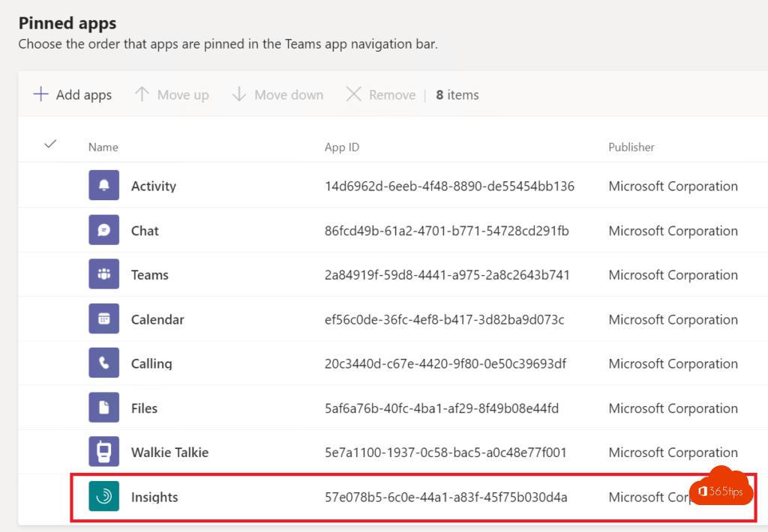The image size is (768, 532).
Task: Open the Calendar app icon
Action: [103, 318]
